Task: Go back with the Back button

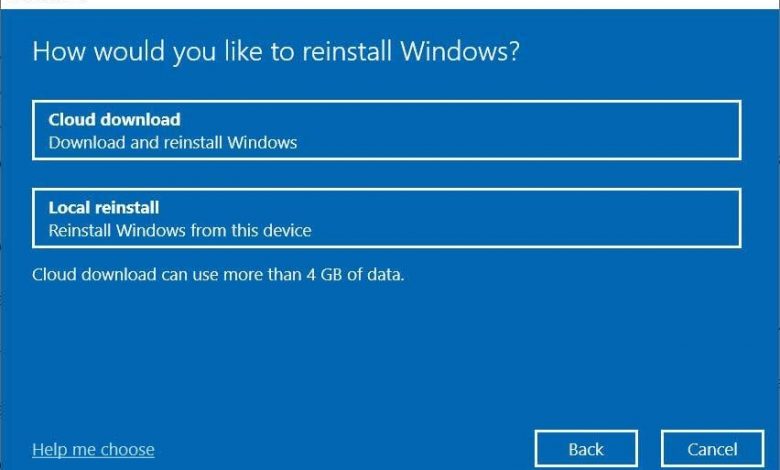Action: [586, 449]
